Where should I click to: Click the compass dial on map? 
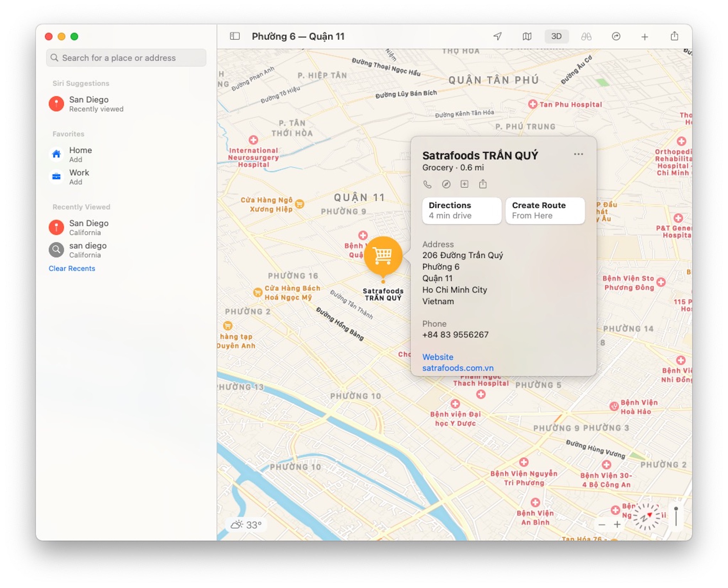[x=647, y=517]
